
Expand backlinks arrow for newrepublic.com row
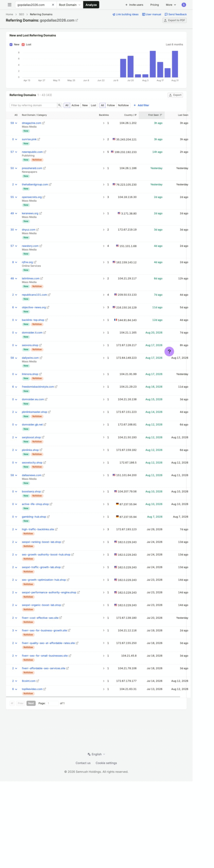point(104,152)
